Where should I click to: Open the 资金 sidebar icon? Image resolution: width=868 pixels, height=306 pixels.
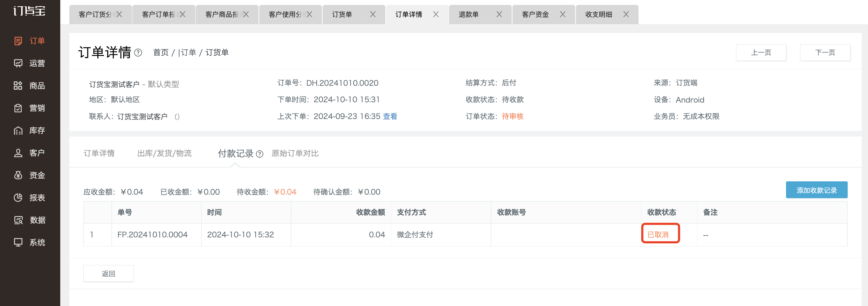tap(18, 175)
